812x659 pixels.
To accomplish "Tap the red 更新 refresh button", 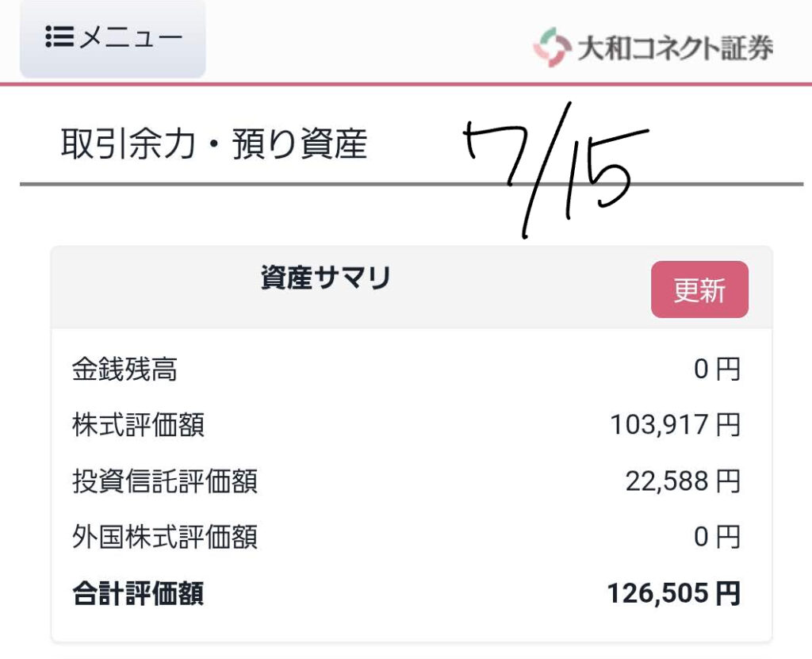I will (x=699, y=289).
